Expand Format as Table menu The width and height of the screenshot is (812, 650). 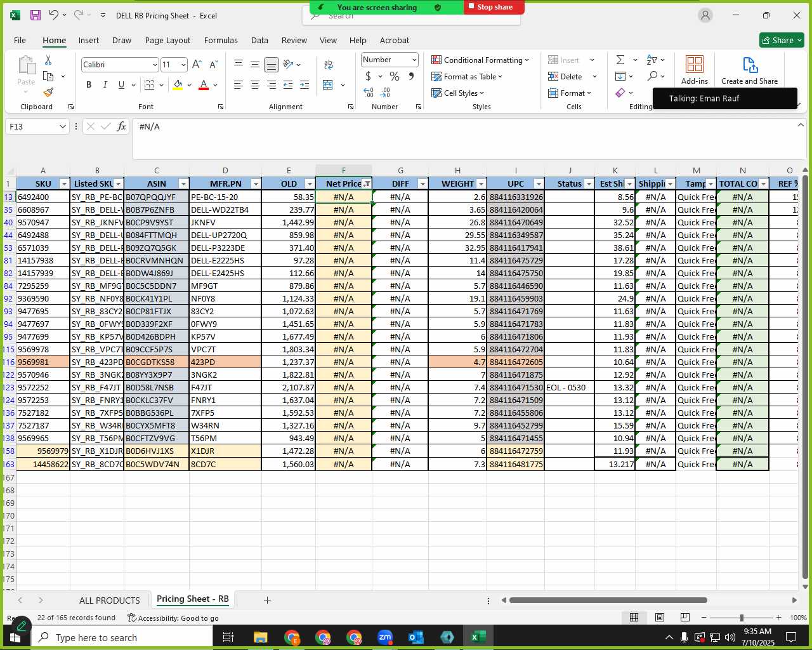point(468,76)
